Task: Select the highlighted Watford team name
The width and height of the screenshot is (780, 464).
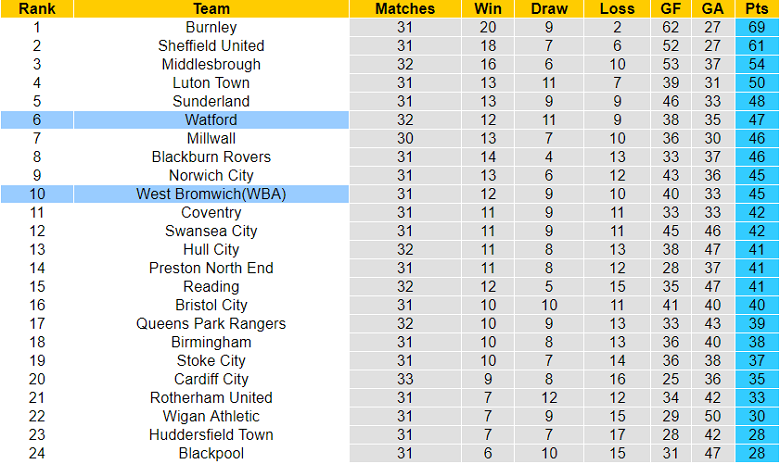Action: (211, 120)
